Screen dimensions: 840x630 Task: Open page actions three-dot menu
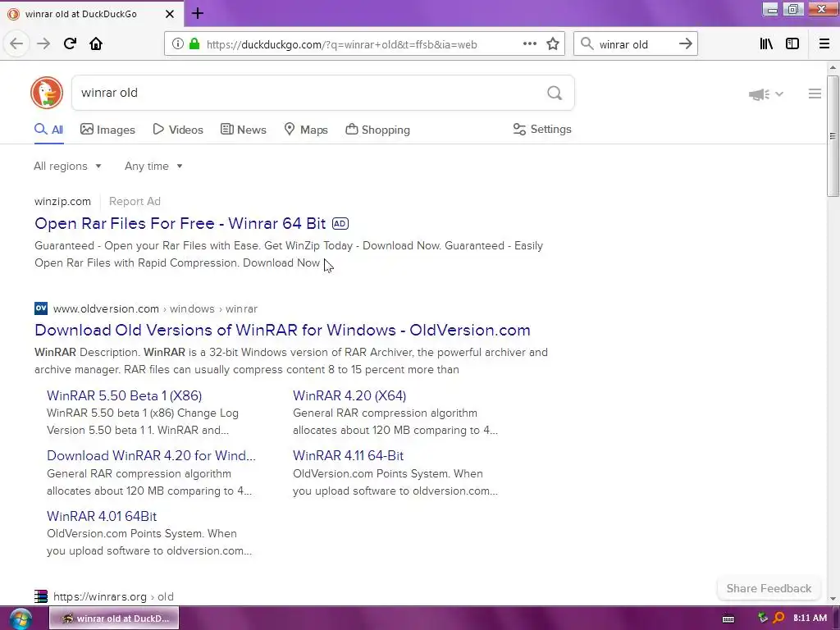pyautogui.click(x=529, y=44)
